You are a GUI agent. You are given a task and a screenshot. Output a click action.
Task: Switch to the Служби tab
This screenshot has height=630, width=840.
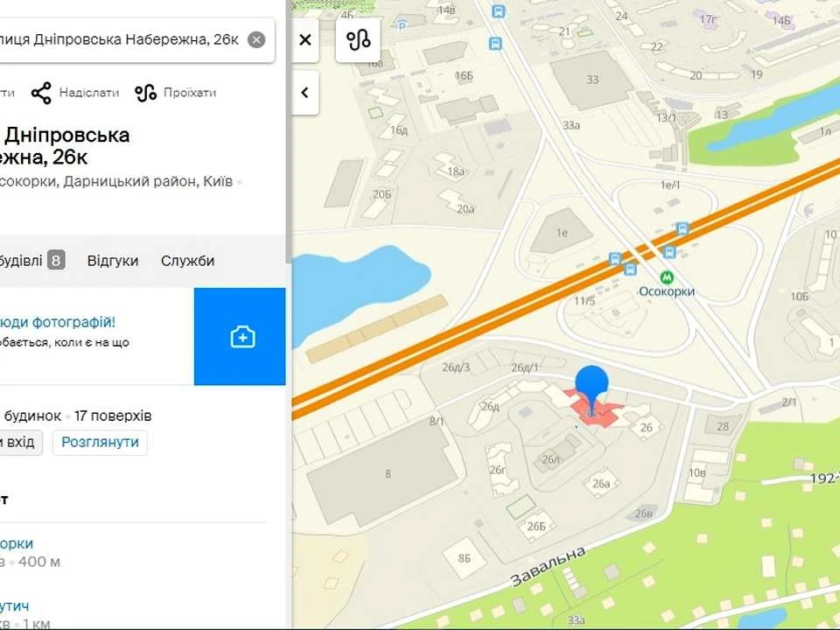coord(187,261)
